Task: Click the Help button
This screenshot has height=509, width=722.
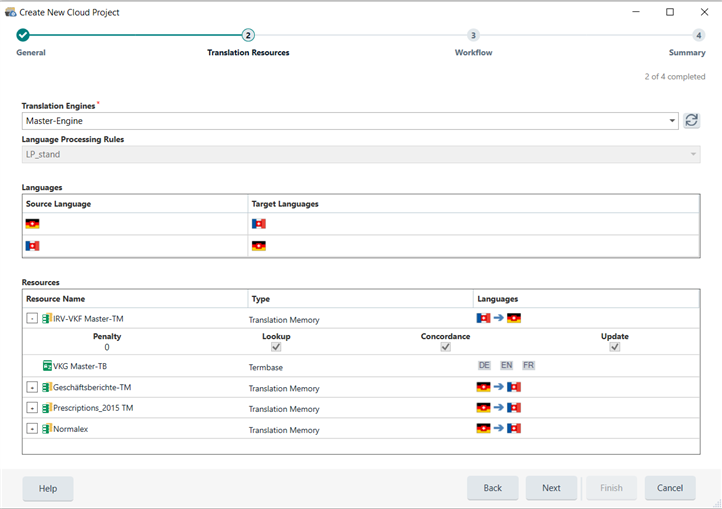Action: click(x=48, y=488)
